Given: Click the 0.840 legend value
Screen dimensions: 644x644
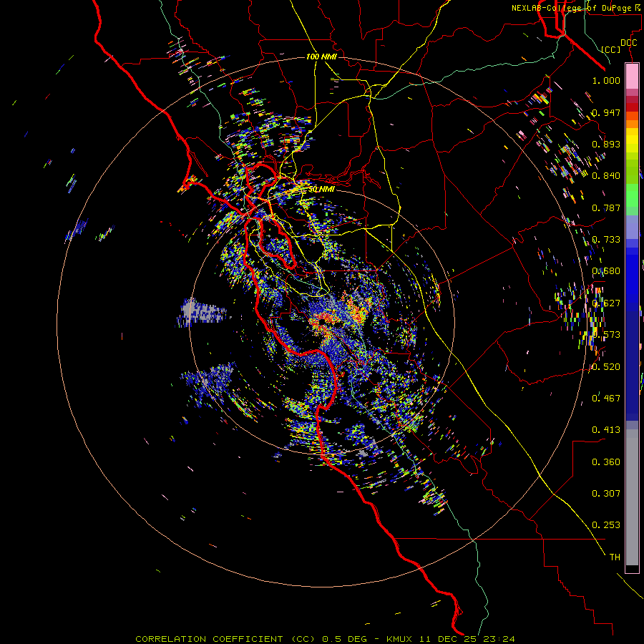Looking at the screenshot, I should pyautogui.click(x=606, y=176).
